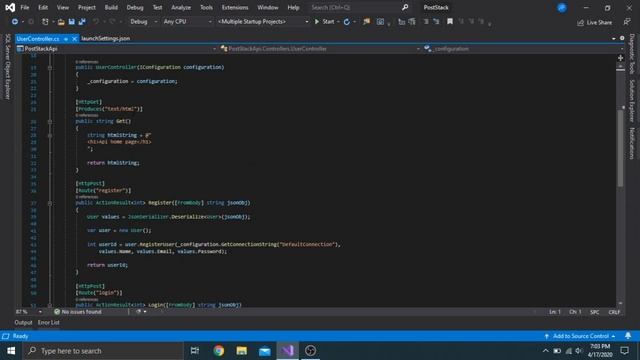Open the Analyze menu
Image resolution: width=640 pixels, height=360 pixels.
181,7
